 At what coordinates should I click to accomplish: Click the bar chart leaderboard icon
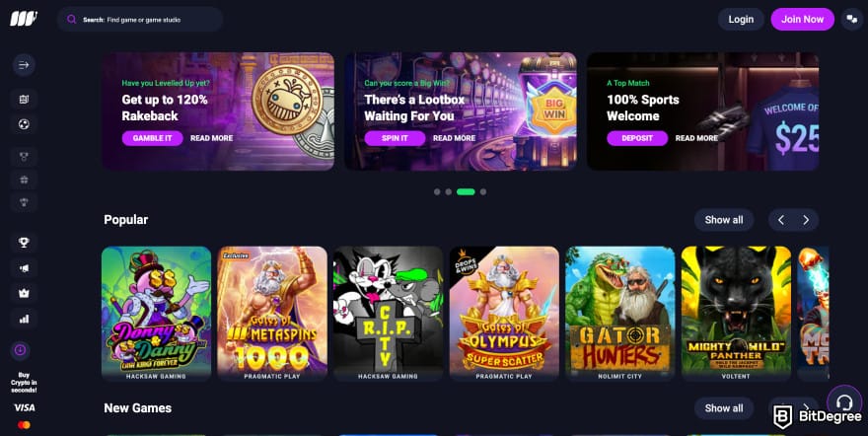24,320
